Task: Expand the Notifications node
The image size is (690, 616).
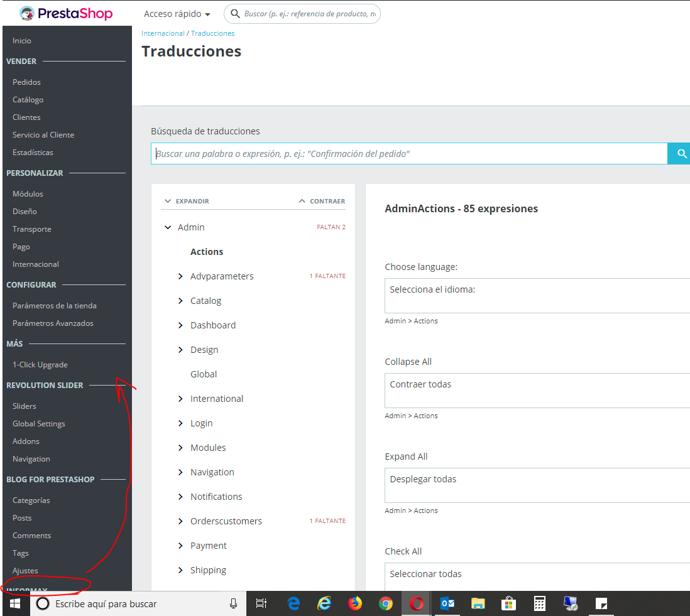Action: (x=180, y=497)
